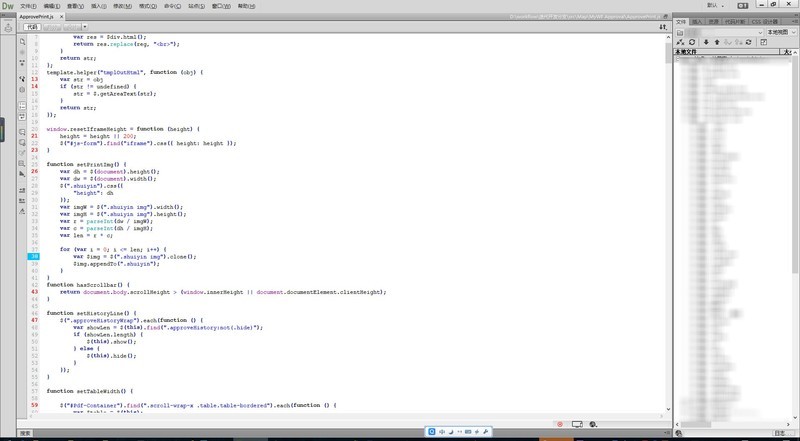Click the Expand Files panel icon

[x=765, y=43]
